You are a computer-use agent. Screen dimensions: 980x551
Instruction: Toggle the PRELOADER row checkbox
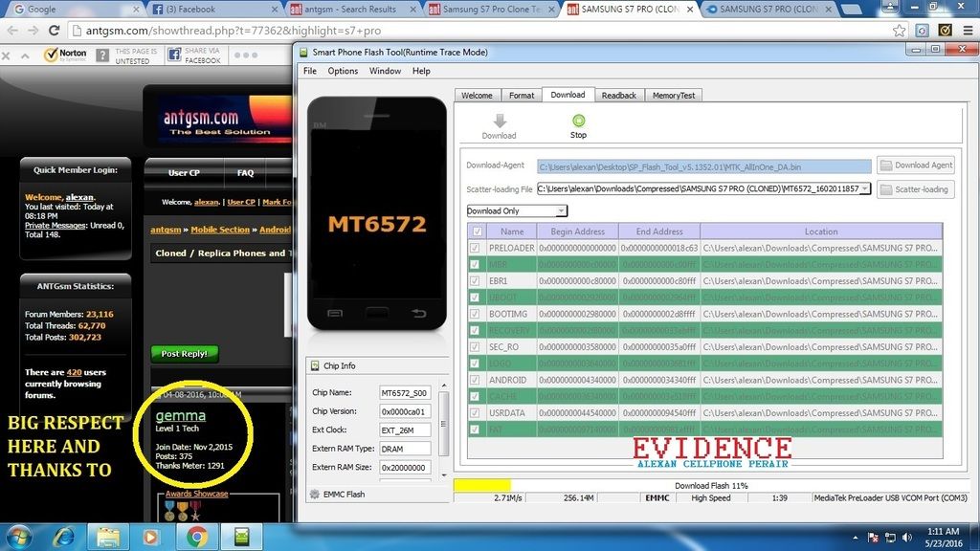[475, 248]
